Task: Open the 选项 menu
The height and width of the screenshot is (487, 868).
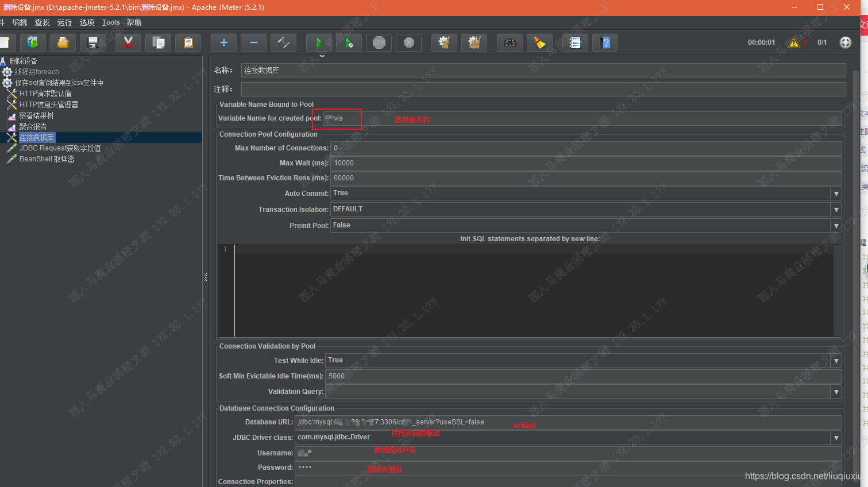Action: (87, 22)
